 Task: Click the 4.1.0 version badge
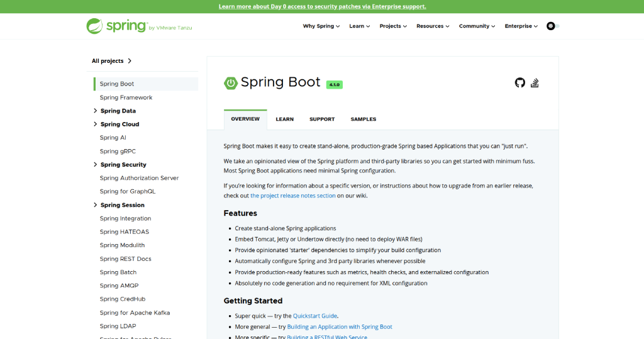[x=335, y=85]
